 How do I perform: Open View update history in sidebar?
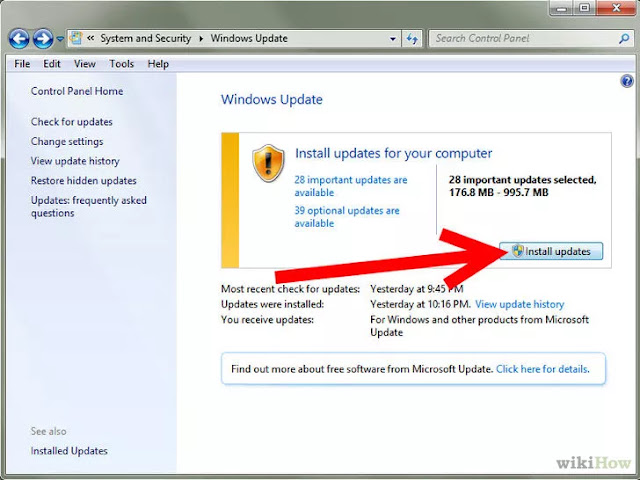tap(75, 161)
